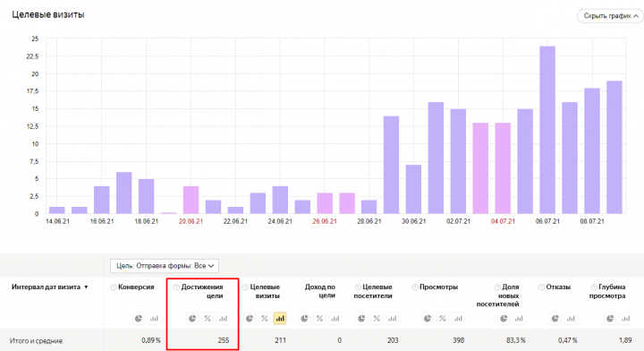
Task: Open help hint next to Целевые визиты
Action: (x=245, y=287)
